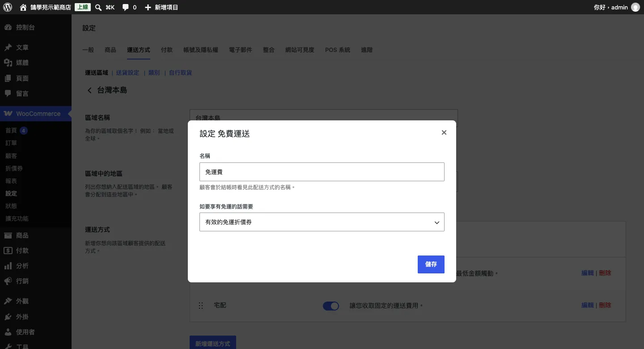Click the 新增運送方式 button
Screen dimensions: 644x349
[x=213, y=343]
